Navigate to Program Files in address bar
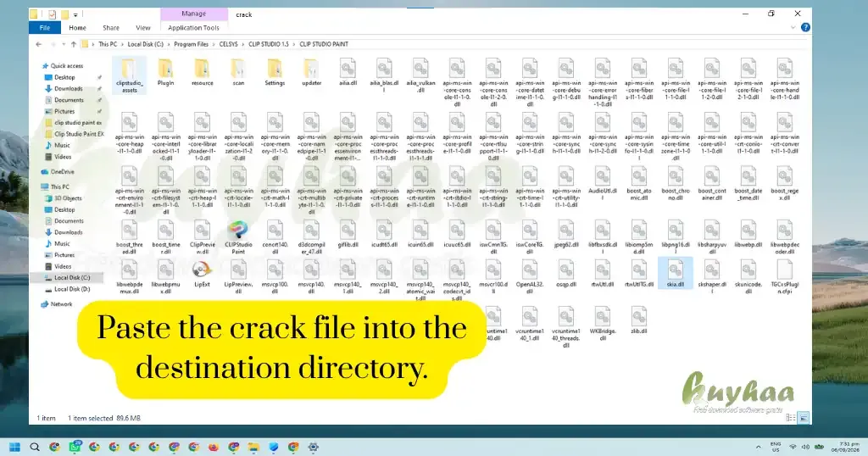Screen dimensions: 868x456 coord(191,44)
